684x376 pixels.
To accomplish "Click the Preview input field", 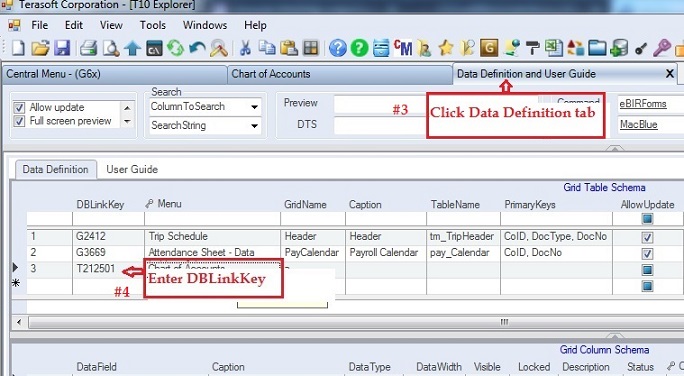I will (x=380, y=104).
